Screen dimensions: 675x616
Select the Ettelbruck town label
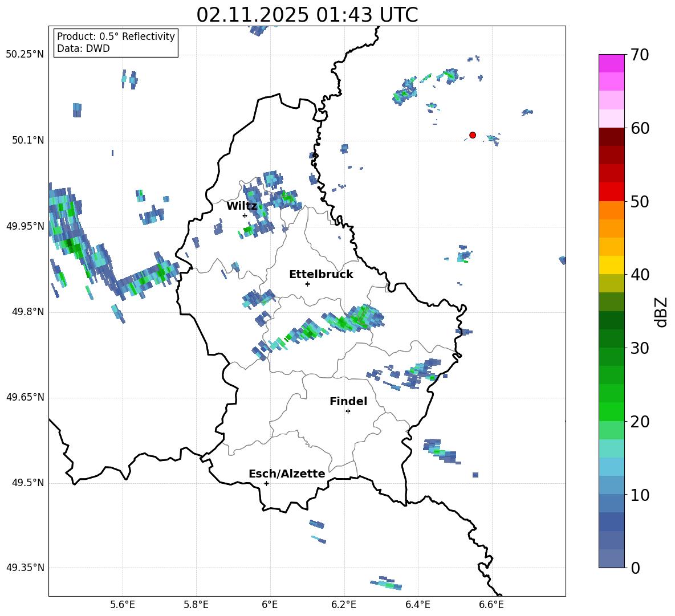(321, 275)
